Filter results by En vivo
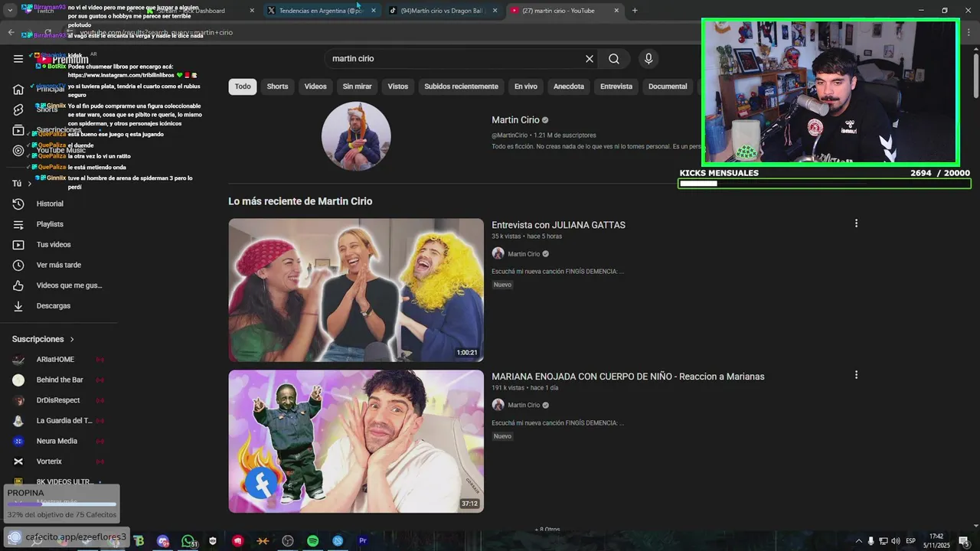Image resolution: width=980 pixels, height=551 pixels. click(x=526, y=86)
